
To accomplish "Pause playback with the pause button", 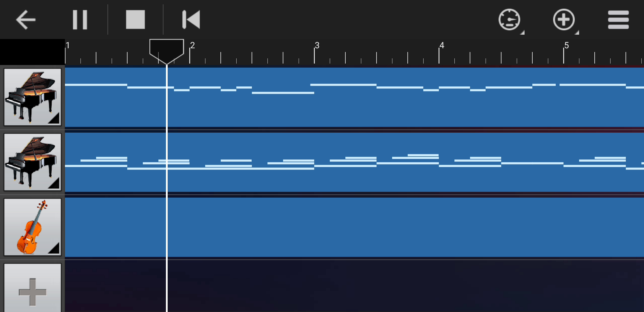I will click(80, 20).
